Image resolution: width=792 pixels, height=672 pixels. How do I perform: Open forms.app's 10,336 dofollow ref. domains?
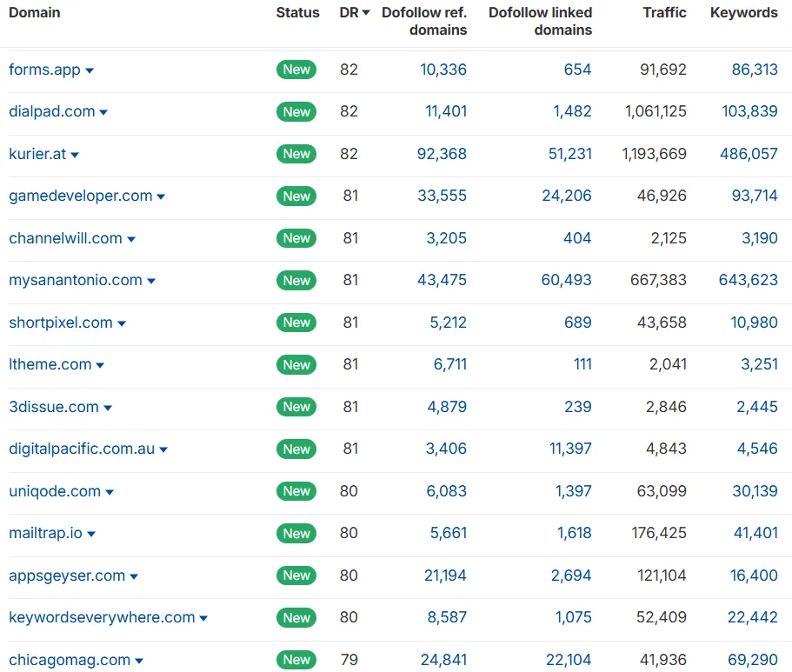[443, 70]
